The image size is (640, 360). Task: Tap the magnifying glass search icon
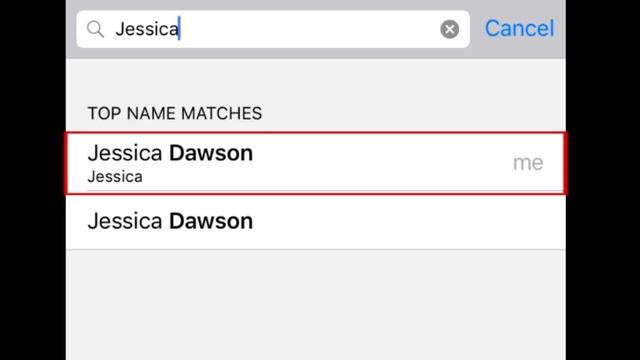pyautogui.click(x=95, y=29)
